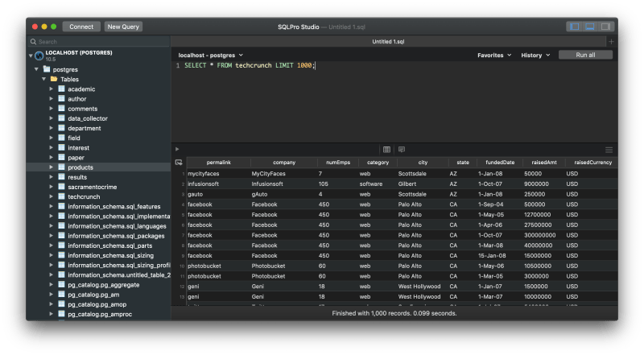Image resolution: width=644 pixels, height=355 pixels.
Task: Click the techcrunch table icon
Action: tap(62, 196)
